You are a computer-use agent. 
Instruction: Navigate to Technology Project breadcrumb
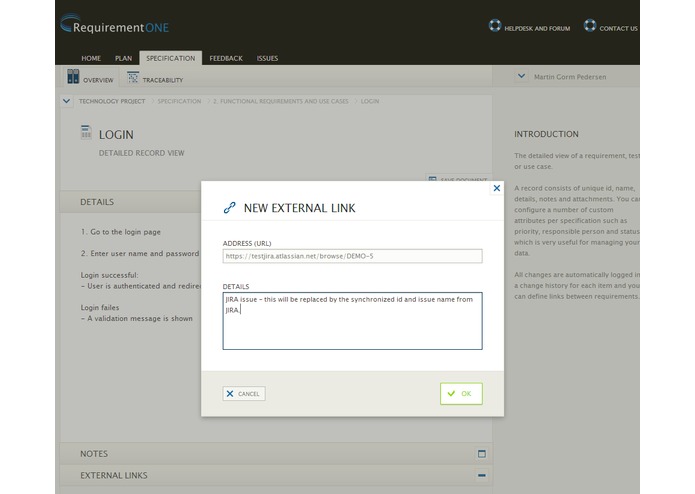coord(112,101)
